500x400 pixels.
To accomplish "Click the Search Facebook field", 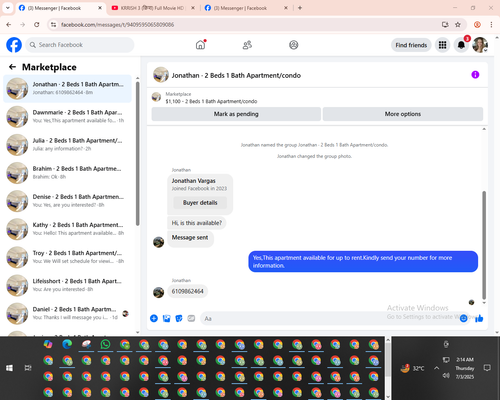I will [x=80, y=45].
